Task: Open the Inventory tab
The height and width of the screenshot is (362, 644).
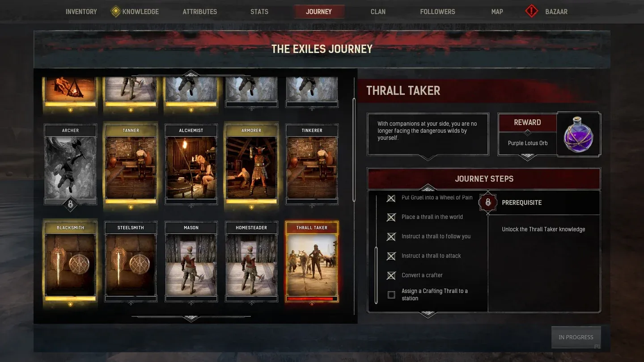Action: click(x=81, y=12)
